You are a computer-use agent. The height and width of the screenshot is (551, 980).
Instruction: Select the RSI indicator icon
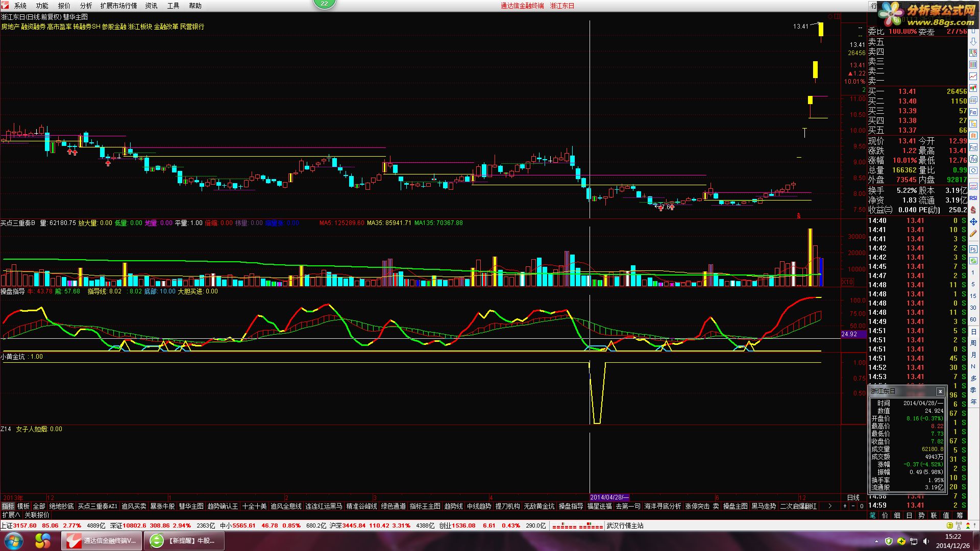point(973,198)
